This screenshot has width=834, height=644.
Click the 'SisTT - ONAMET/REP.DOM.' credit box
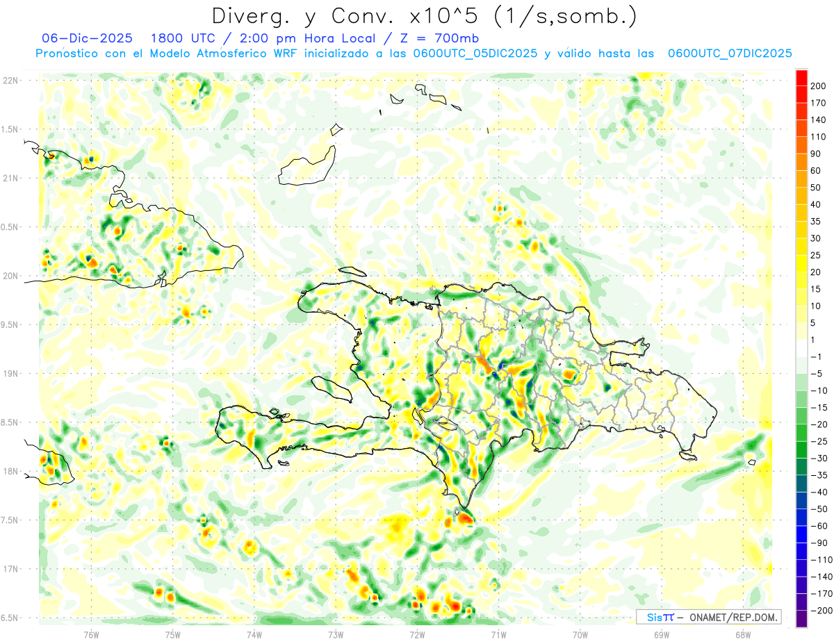(708, 617)
